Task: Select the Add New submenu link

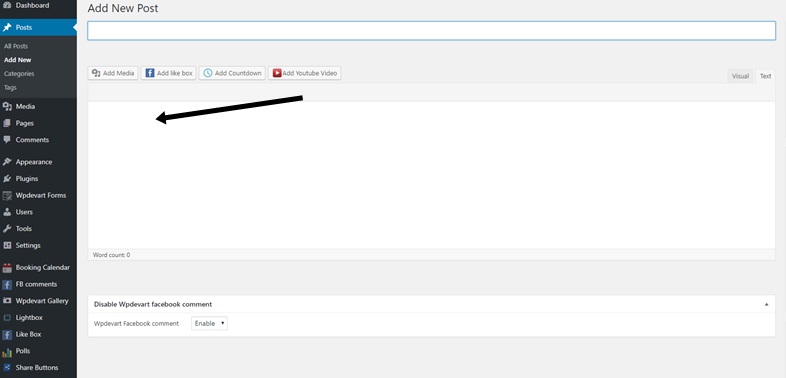Action: pos(18,60)
